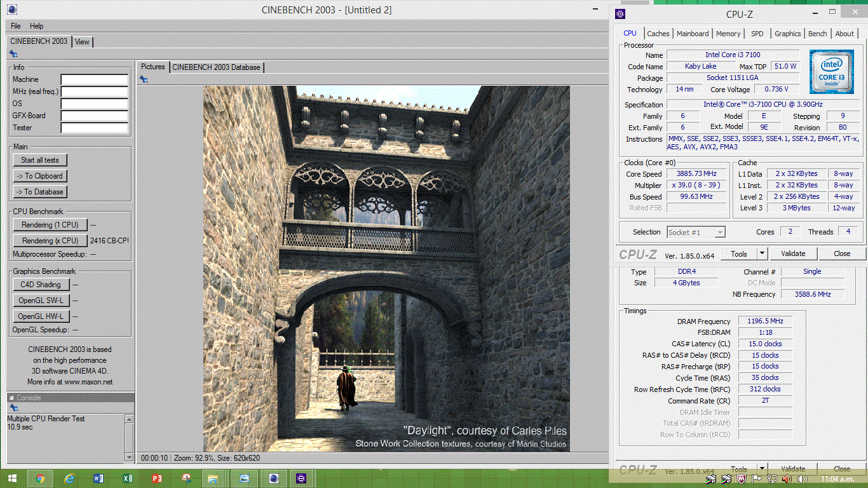Click into the GFX-Board input field

[95, 116]
